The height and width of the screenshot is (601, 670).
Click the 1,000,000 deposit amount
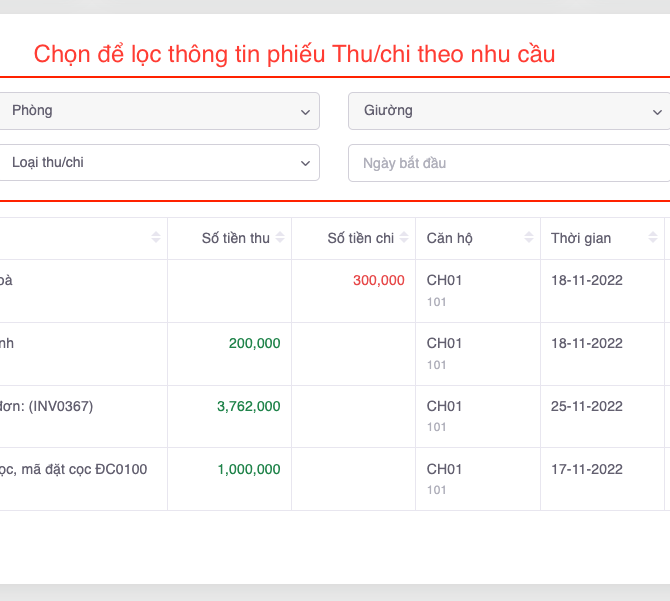tap(248, 470)
